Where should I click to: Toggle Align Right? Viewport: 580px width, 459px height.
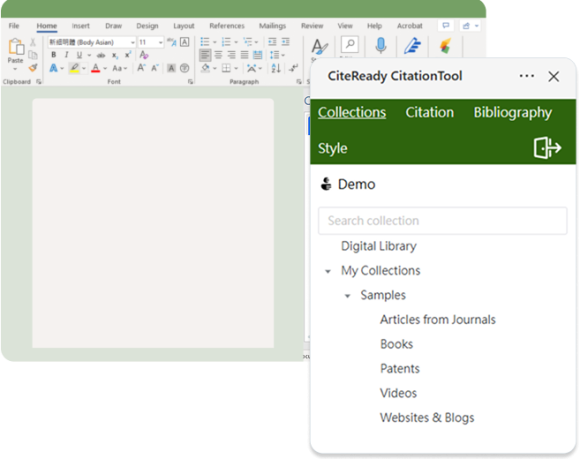[x=231, y=55]
